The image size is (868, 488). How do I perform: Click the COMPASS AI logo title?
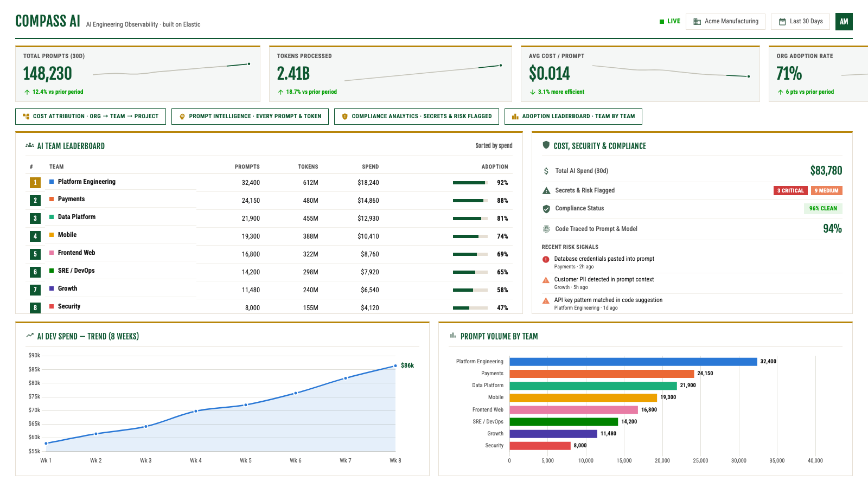[x=48, y=21]
